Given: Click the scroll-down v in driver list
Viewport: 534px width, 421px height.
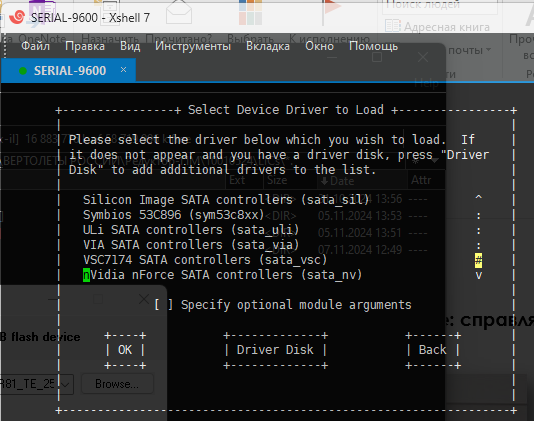Looking at the screenshot, I should (478, 275).
